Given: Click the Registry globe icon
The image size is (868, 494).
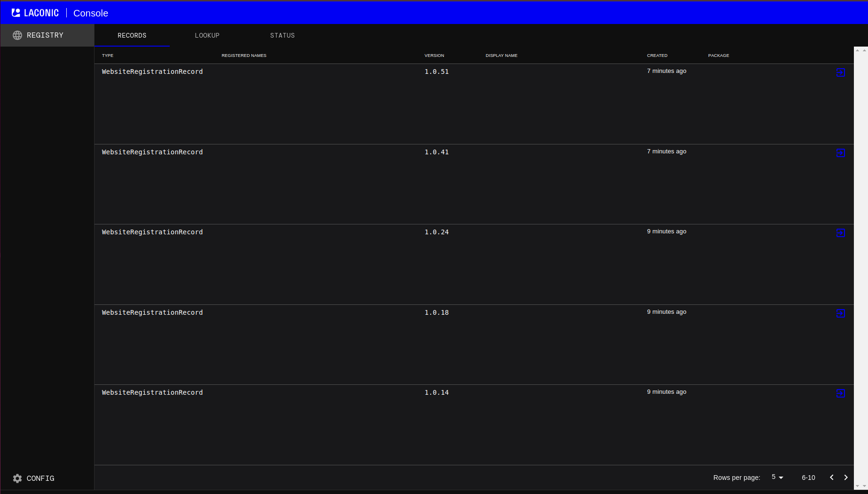Looking at the screenshot, I should click(17, 35).
